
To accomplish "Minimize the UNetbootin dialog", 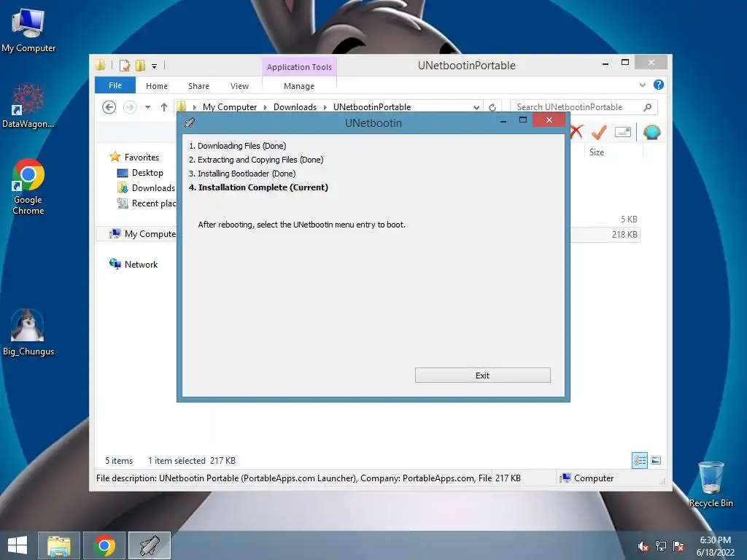I will coord(503,121).
